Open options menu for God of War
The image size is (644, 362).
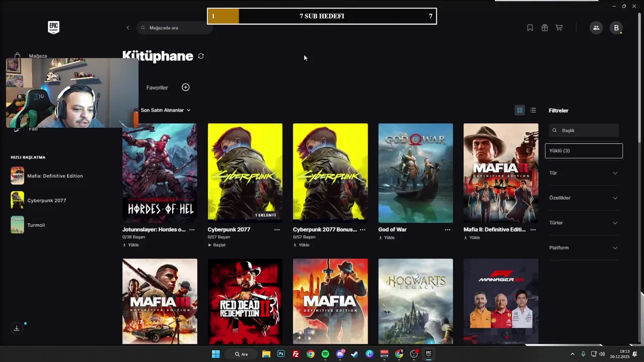(x=447, y=230)
